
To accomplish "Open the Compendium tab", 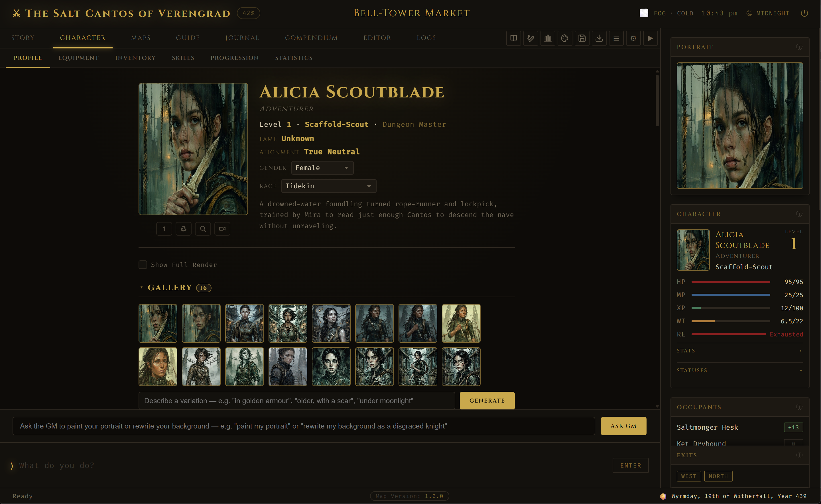I will pos(311,38).
